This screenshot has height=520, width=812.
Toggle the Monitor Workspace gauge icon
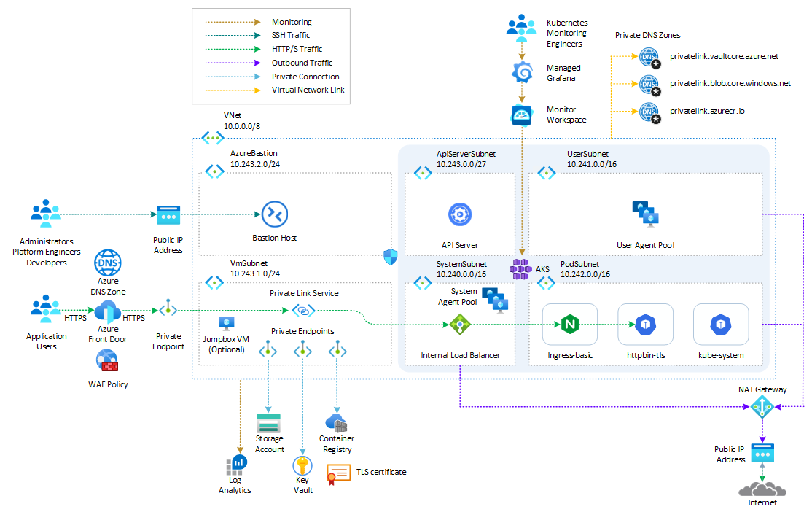(520, 115)
